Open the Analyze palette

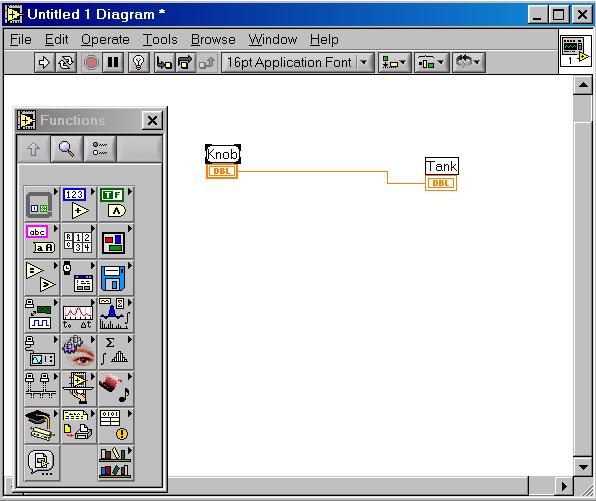[115, 315]
